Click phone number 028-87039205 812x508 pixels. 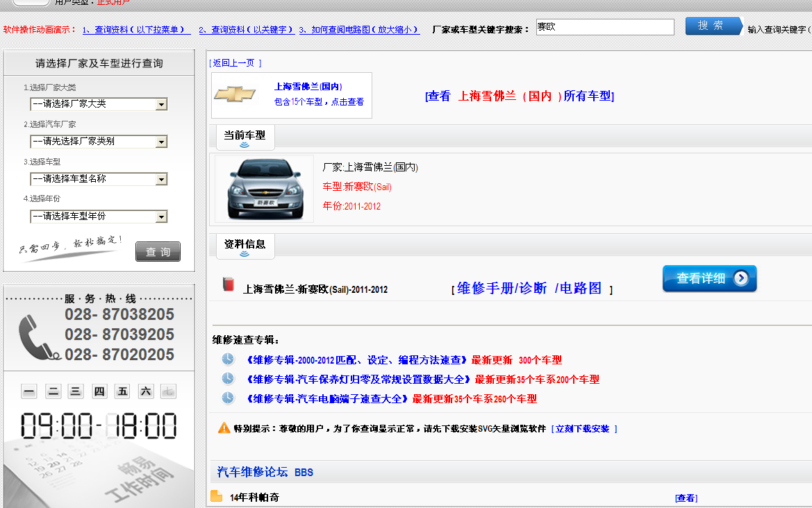click(119, 335)
